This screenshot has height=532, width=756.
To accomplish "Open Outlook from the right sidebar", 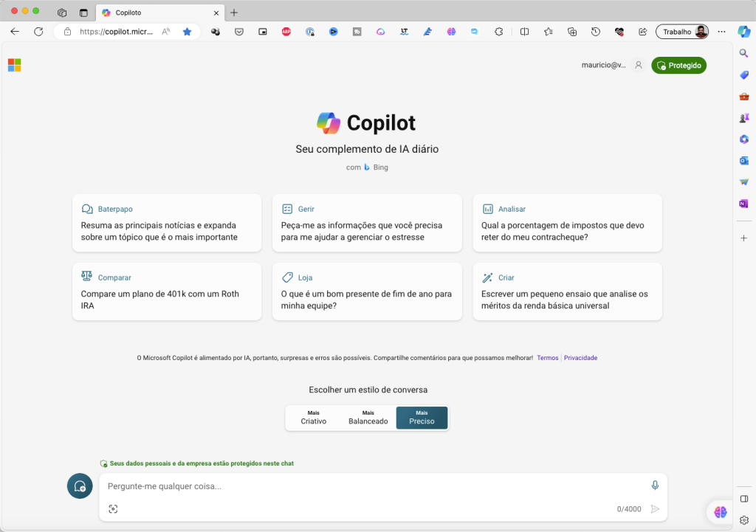I will tap(744, 160).
